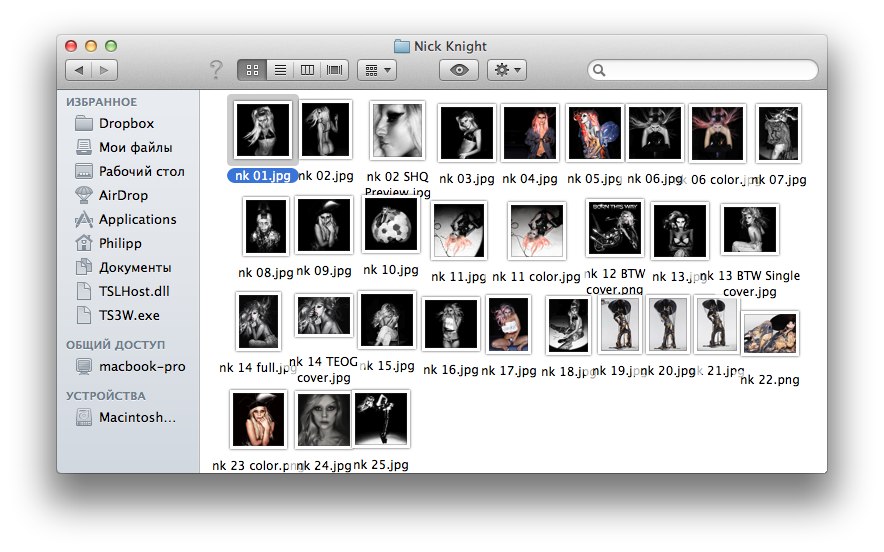Select the nk 13 BTW Single cover thumbnail
The height and width of the screenshot is (552, 884).
750,229
